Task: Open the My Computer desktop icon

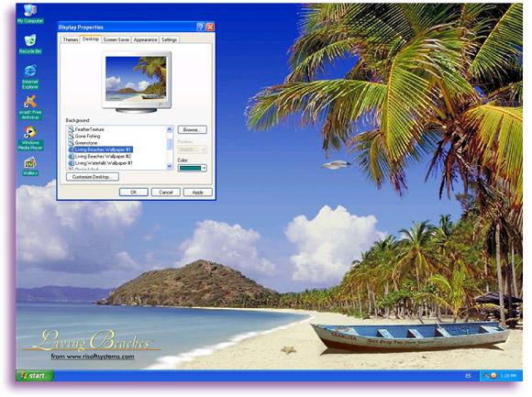Action: (30, 14)
